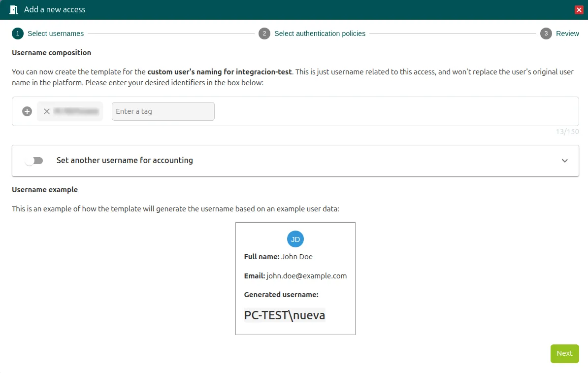588x373 pixels.
Task: Click the Generated username label
Action: point(281,295)
